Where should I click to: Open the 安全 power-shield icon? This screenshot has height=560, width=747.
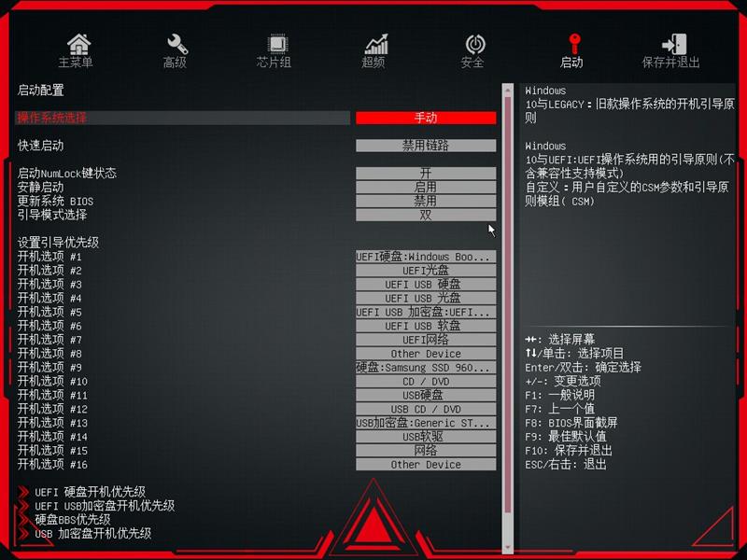475,45
